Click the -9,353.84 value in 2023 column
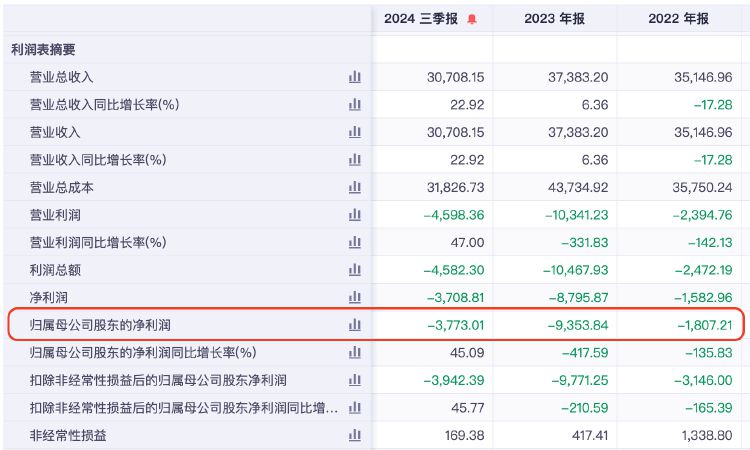 (x=578, y=325)
